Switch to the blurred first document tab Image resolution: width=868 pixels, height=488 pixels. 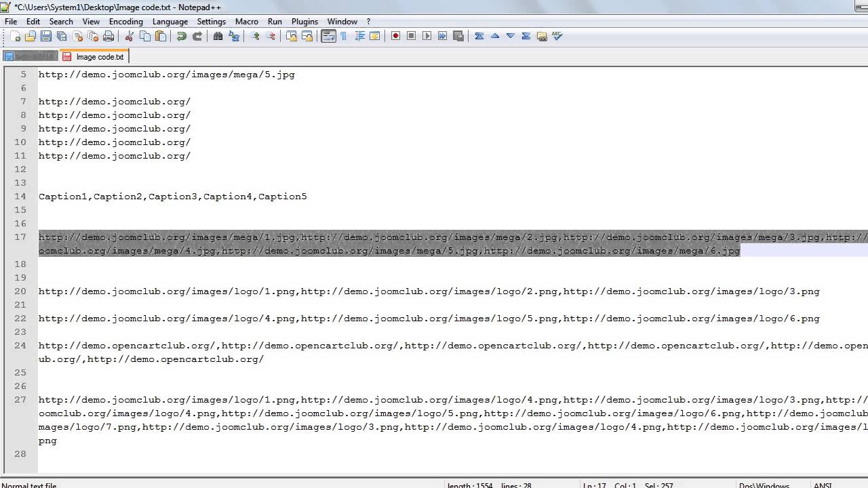coord(30,57)
